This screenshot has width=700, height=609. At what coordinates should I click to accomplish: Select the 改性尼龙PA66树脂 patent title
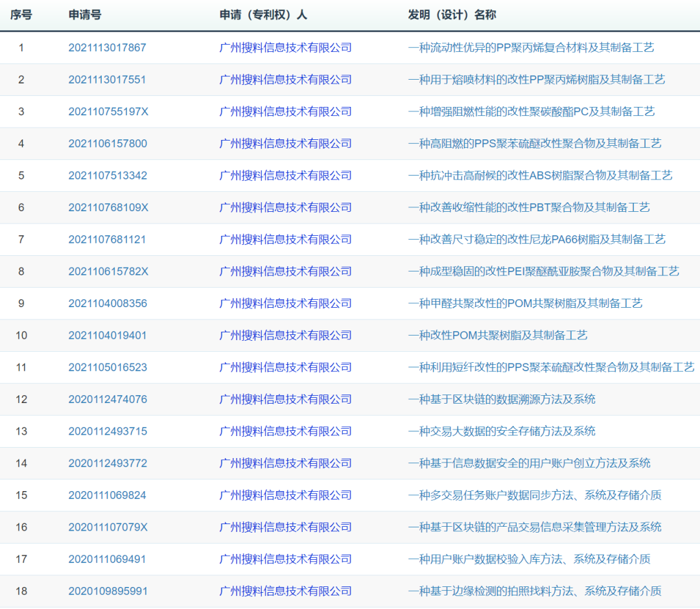[536, 240]
